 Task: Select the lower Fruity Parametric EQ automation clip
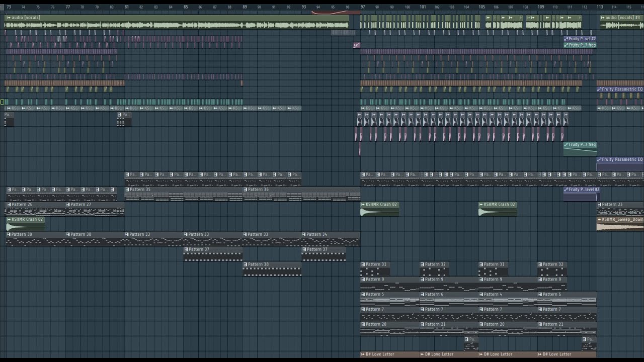620,164
